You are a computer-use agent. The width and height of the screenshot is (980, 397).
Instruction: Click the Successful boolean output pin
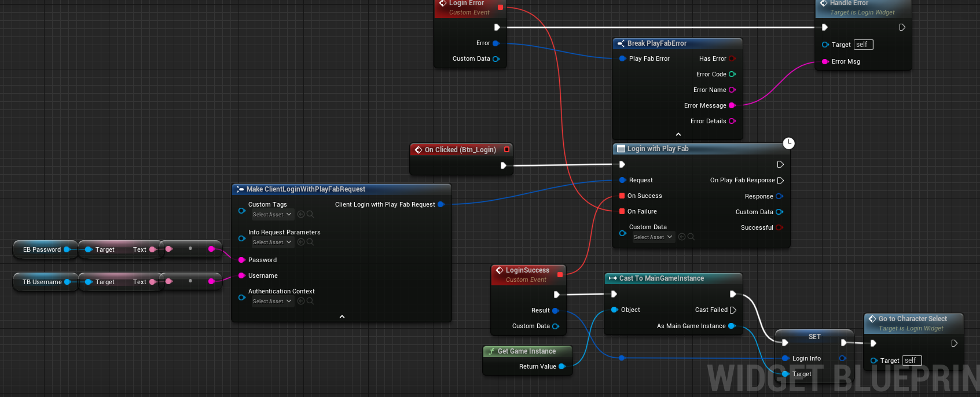[779, 227]
